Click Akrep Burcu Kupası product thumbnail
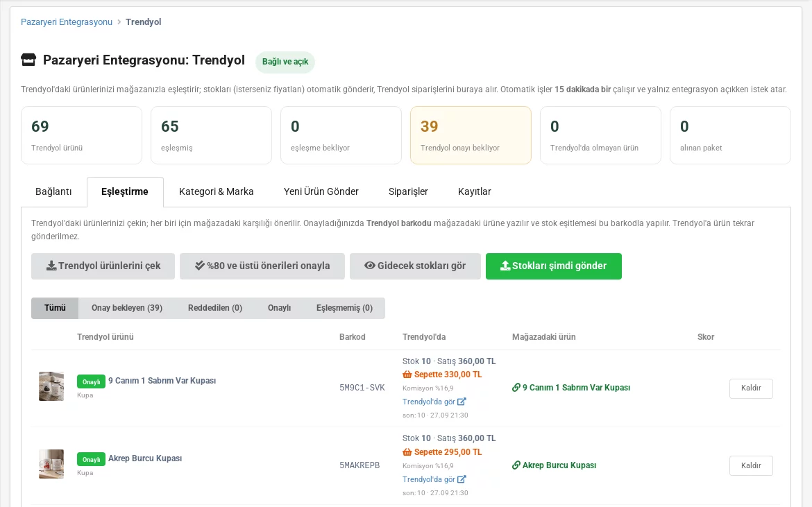Viewport: 812px width, 507px height. pyautogui.click(x=51, y=463)
